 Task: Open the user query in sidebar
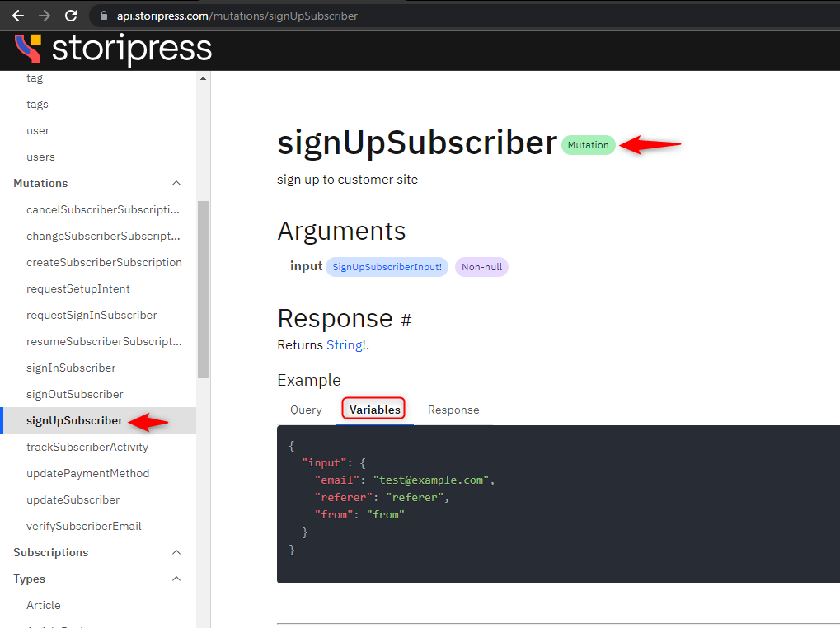click(37, 131)
